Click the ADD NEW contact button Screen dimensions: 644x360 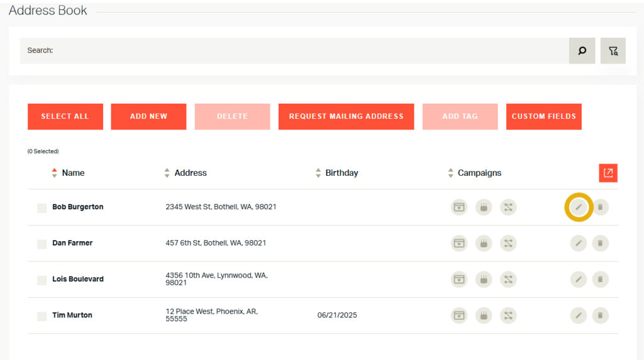click(x=148, y=117)
